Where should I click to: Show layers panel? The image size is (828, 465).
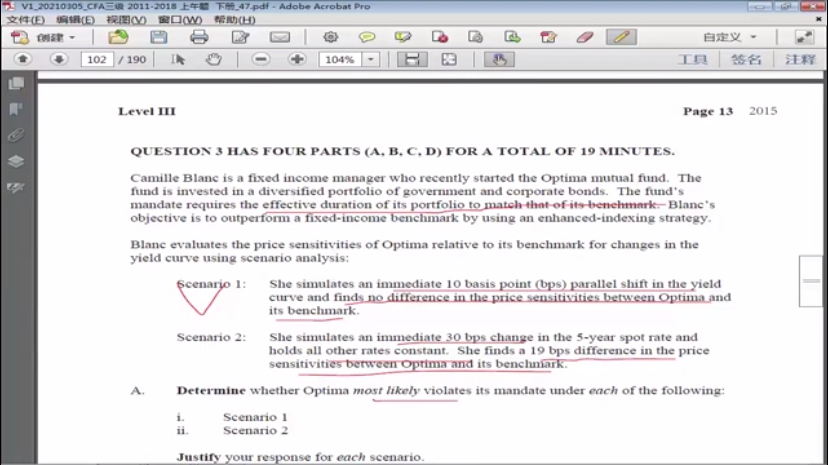click(16, 162)
